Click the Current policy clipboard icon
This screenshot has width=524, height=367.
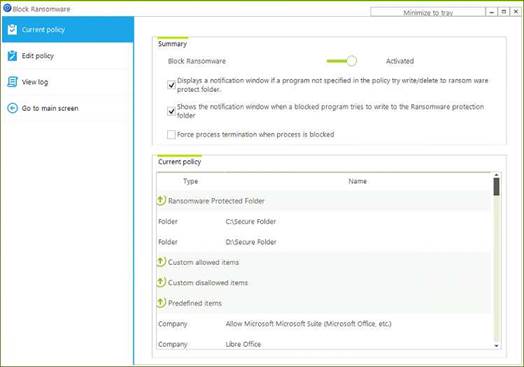click(x=12, y=29)
